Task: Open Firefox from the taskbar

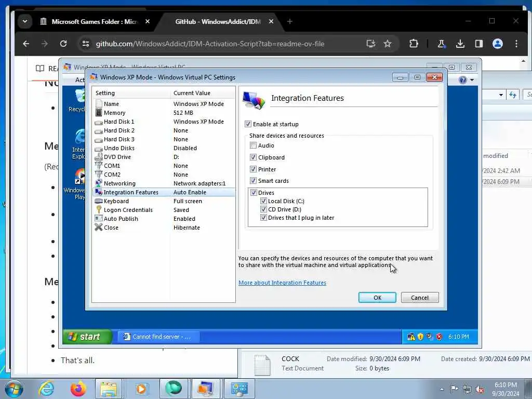Action: point(78,389)
